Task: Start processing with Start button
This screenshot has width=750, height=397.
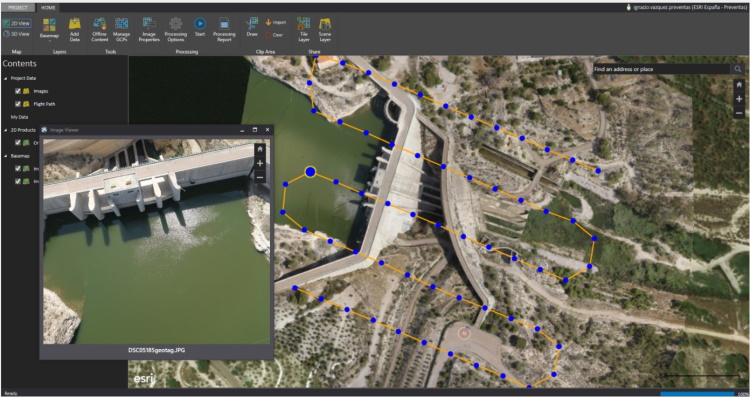Action: 200,27
